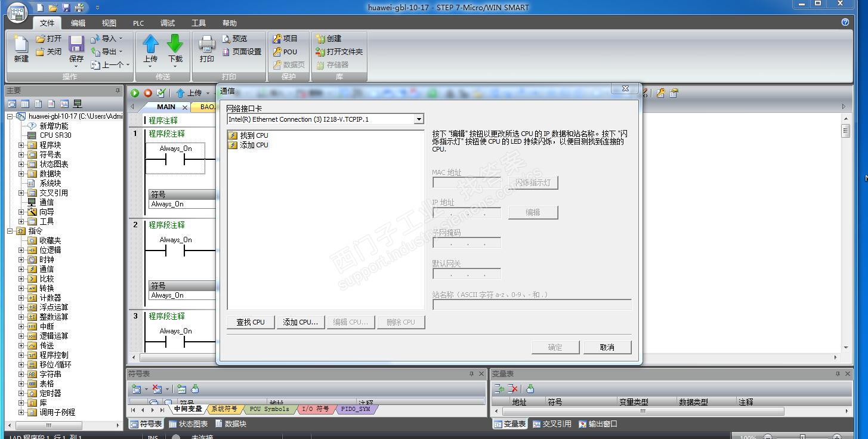Screen dimensions: 868x439
Task: Open Page Setup (页面设置)
Action: 242,51
